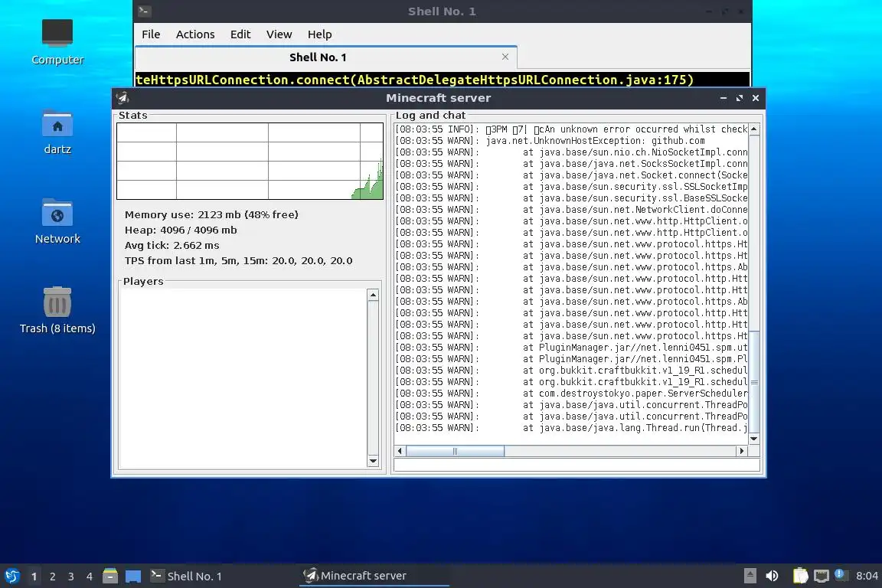Click the removable media tray icon
The height and width of the screenshot is (588, 882).
(750, 576)
